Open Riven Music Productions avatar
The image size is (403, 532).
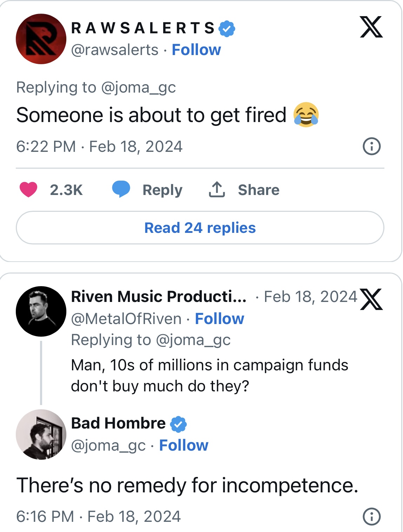coord(41,311)
